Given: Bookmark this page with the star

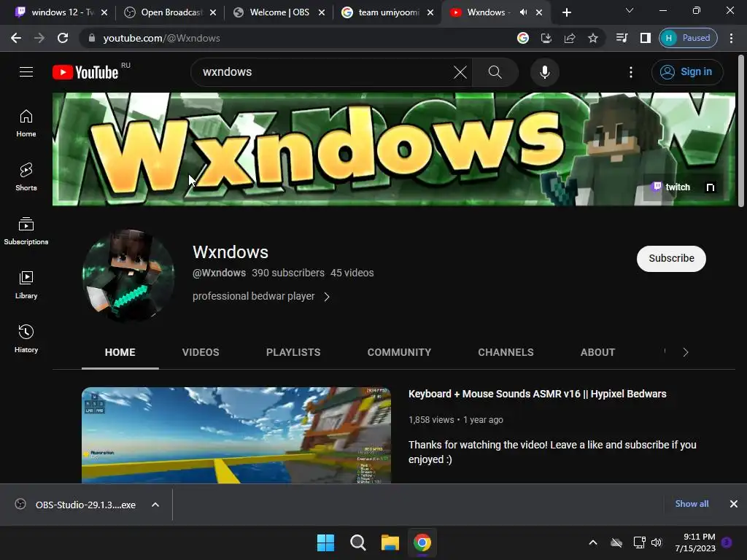Looking at the screenshot, I should (592, 38).
